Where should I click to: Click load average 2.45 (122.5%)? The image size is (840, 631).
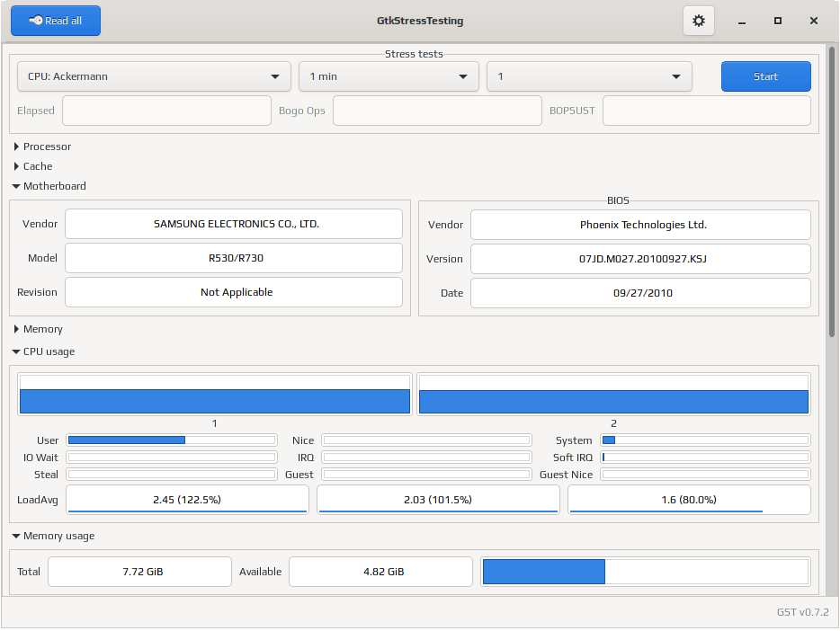pyautogui.click(x=187, y=500)
